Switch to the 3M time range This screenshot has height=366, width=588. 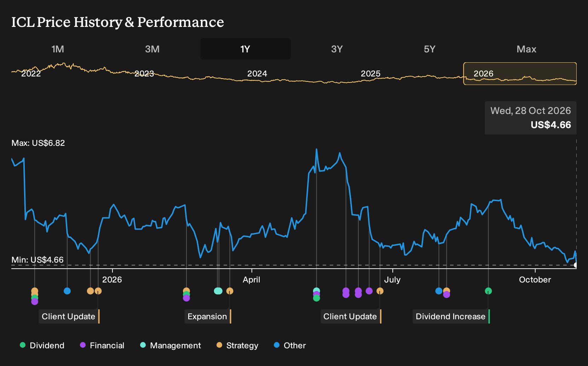coord(152,49)
